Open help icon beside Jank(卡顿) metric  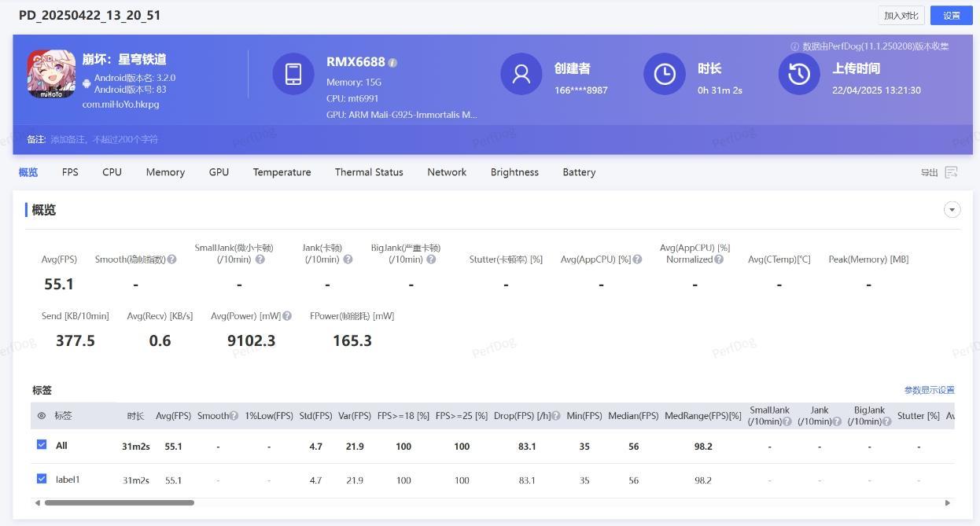click(348, 259)
